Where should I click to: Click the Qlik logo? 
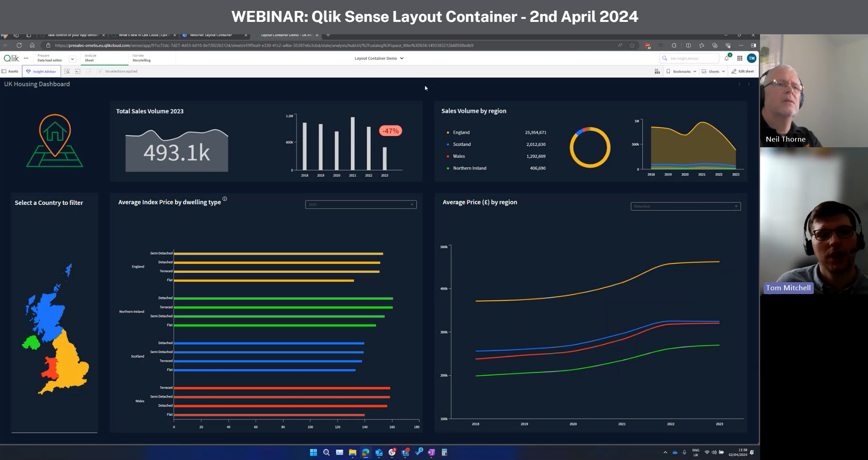coord(11,58)
